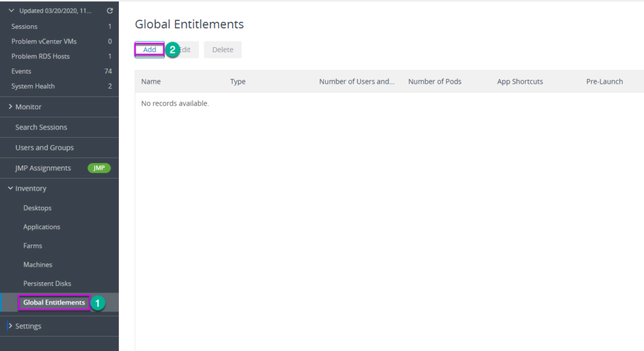Open Problem vCenter VMs entry

[x=60, y=41]
